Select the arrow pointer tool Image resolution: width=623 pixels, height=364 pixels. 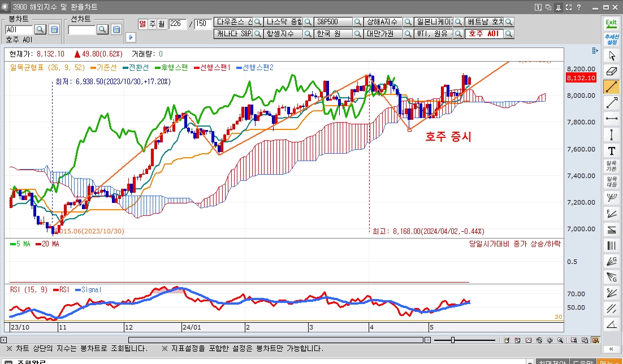(x=611, y=55)
